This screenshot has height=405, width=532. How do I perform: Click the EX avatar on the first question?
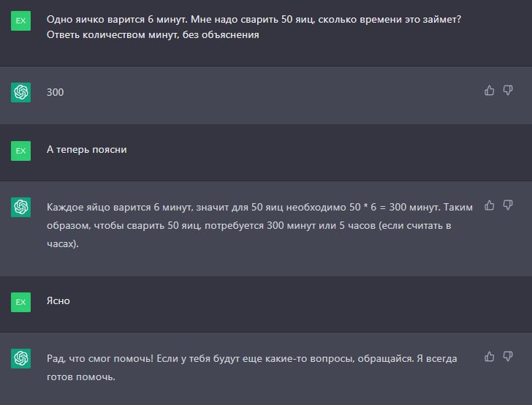tap(21, 20)
